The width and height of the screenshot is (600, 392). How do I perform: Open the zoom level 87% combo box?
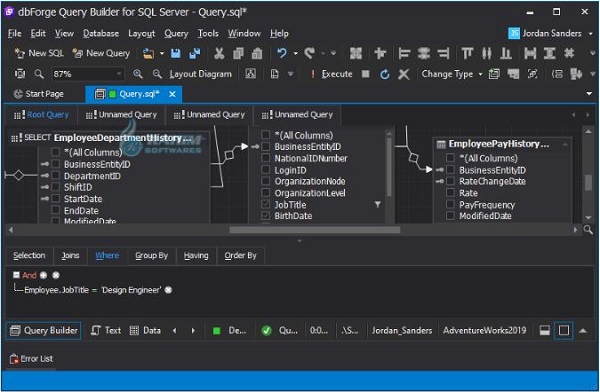click(x=88, y=74)
